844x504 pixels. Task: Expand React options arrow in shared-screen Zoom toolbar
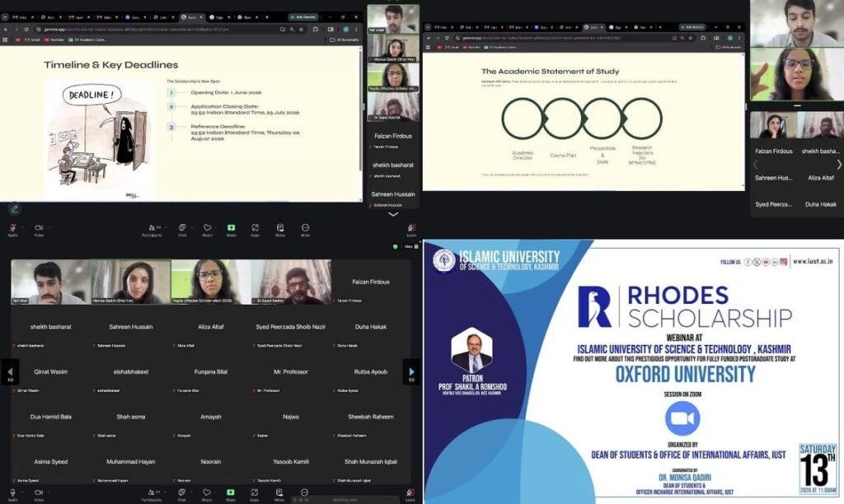[x=214, y=227]
